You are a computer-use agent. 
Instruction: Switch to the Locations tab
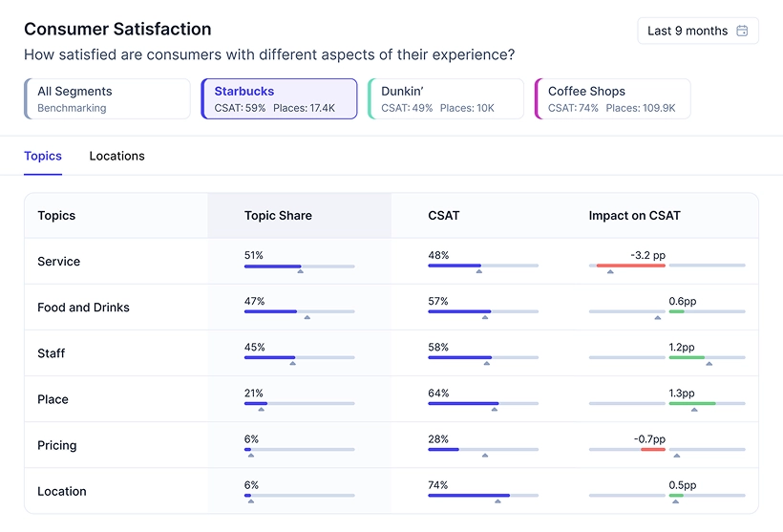pos(116,156)
